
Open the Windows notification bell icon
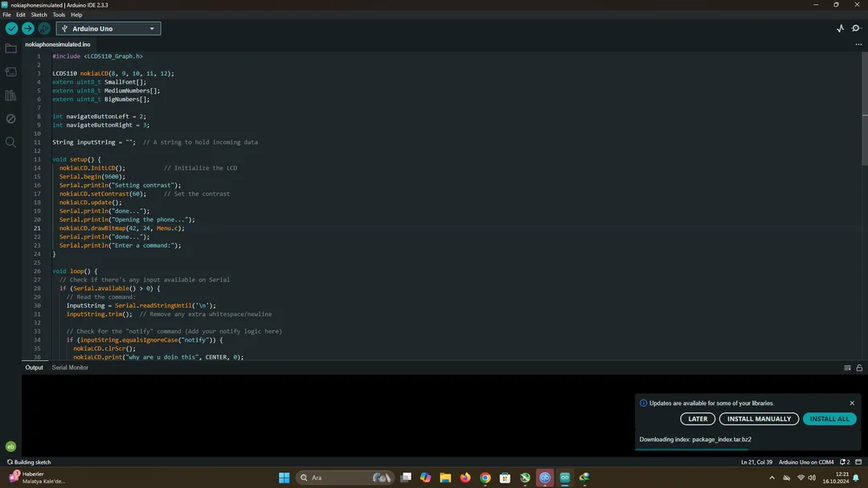click(857, 478)
